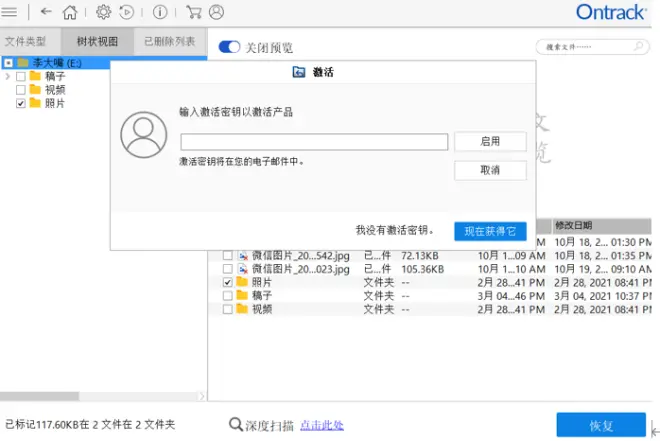This screenshot has width=660, height=441.
Task: Open the hamburger menu icon
Action: pyautogui.click(x=9, y=12)
